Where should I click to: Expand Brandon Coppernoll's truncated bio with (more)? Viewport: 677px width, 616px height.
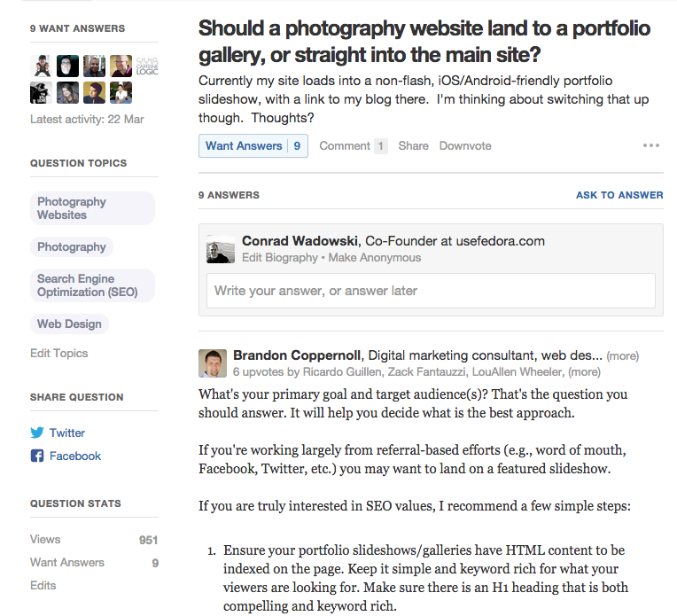click(x=623, y=355)
